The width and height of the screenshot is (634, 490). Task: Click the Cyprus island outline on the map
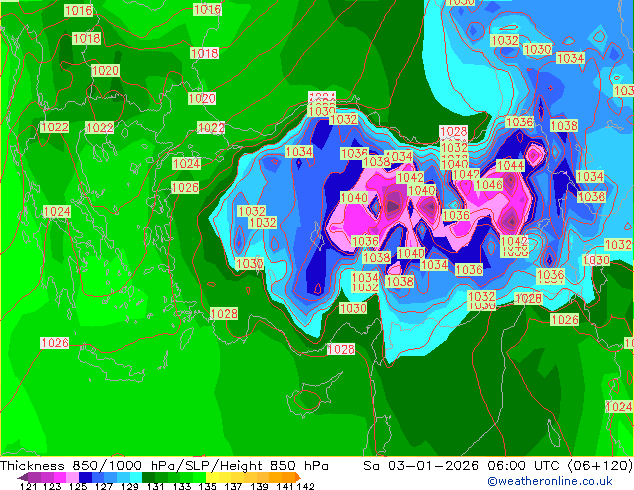point(315,393)
